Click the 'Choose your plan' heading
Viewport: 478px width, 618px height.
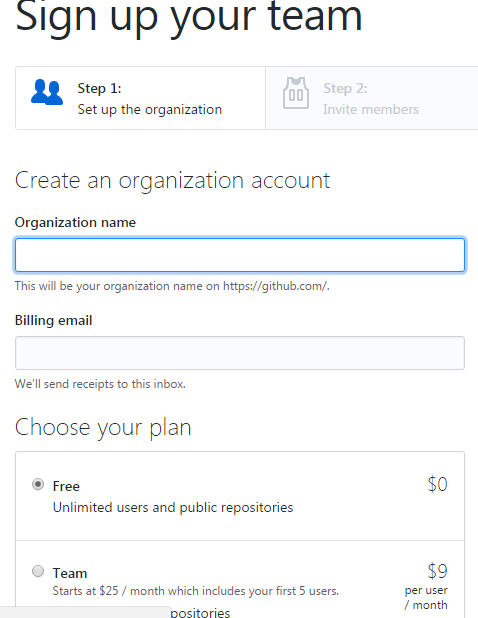103,428
